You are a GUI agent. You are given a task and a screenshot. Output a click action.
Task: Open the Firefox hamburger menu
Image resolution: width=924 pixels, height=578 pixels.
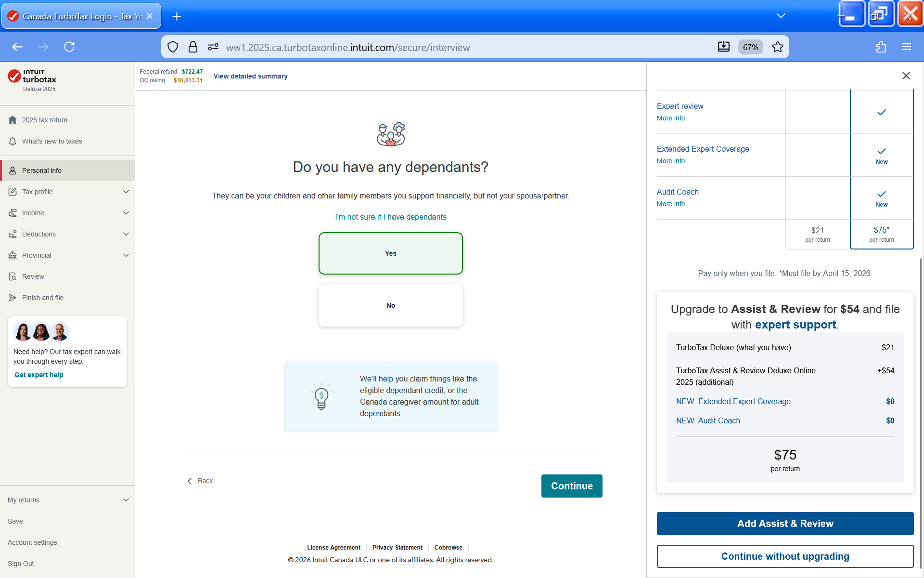[907, 47]
